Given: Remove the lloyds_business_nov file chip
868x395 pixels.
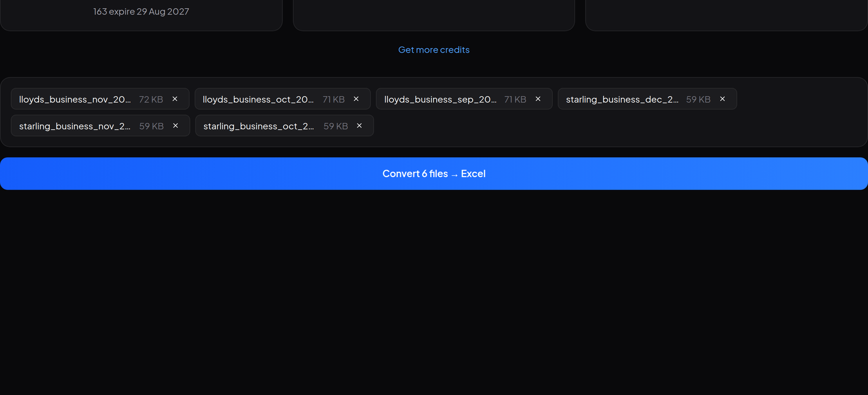Looking at the screenshot, I should point(175,99).
